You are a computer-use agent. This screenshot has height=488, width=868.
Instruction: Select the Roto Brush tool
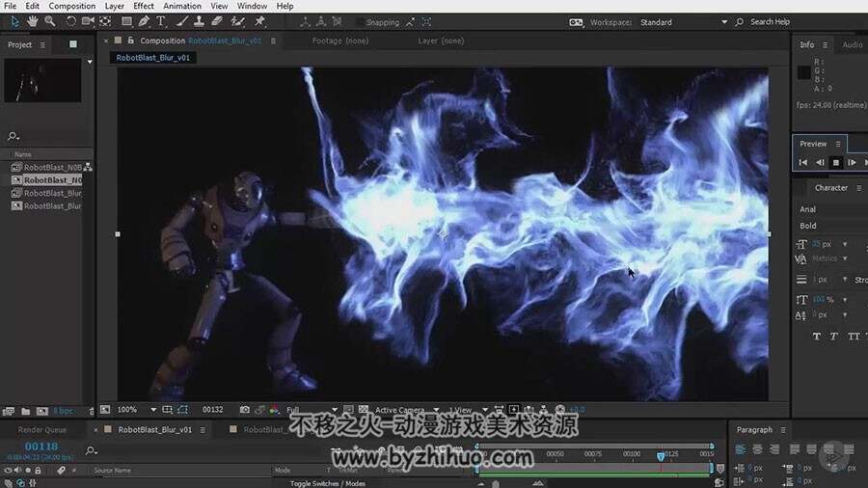coord(237,21)
